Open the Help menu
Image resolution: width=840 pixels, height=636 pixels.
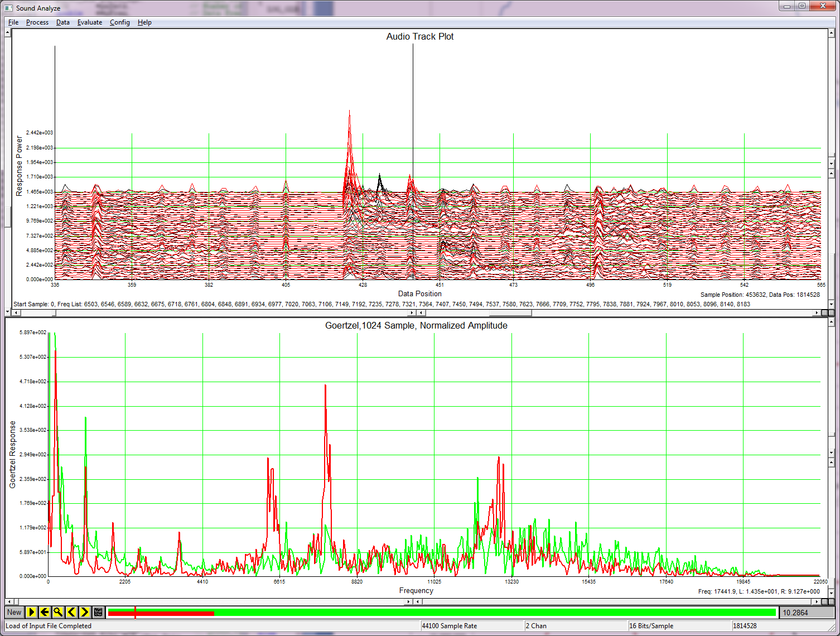point(144,22)
